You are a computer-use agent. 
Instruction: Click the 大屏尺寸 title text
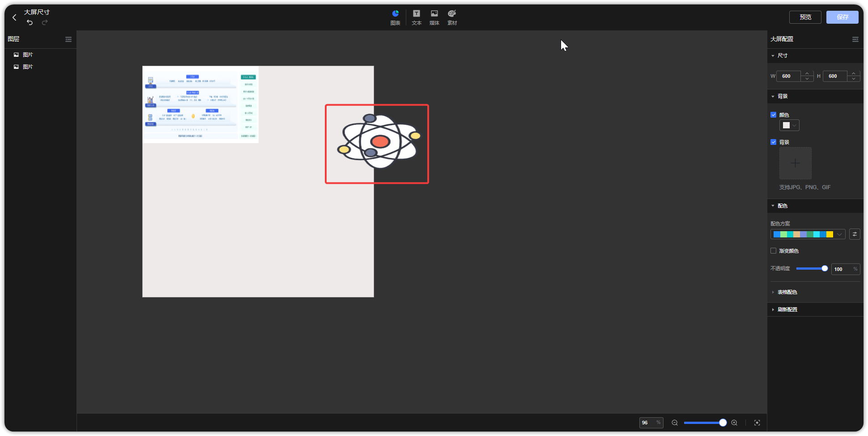[37, 12]
